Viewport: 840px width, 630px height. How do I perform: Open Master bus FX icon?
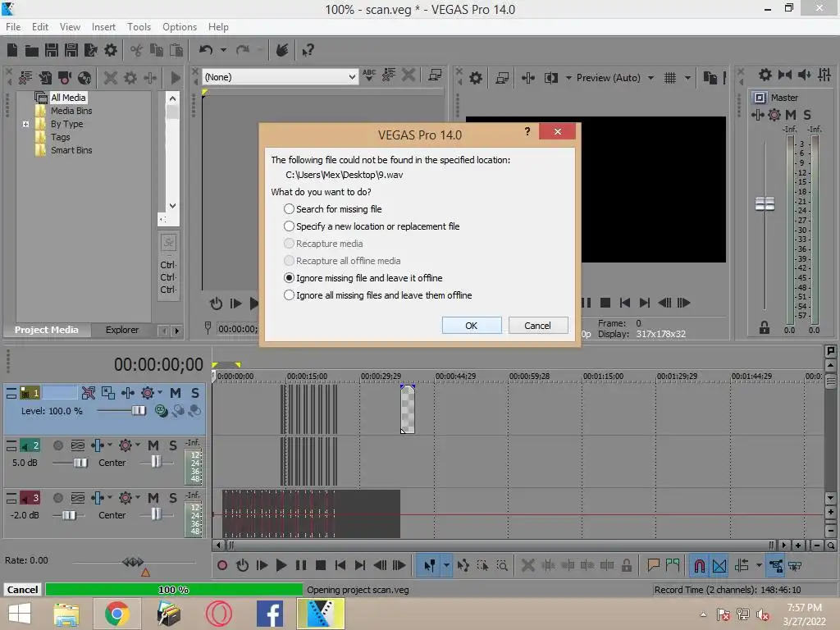774,114
